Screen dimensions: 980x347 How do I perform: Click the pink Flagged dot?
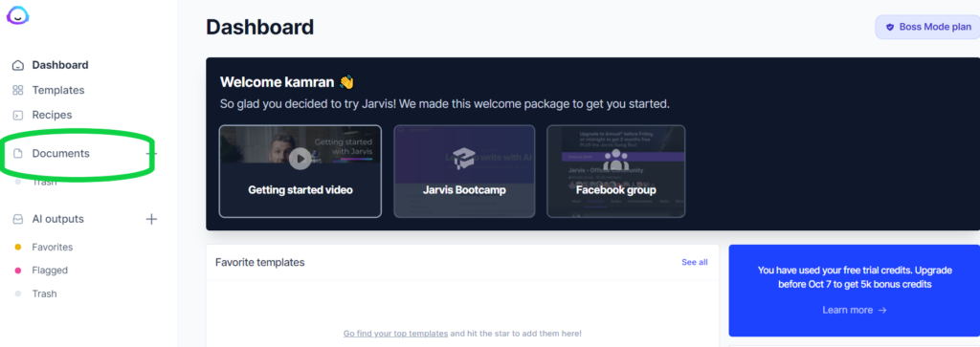coord(18,271)
